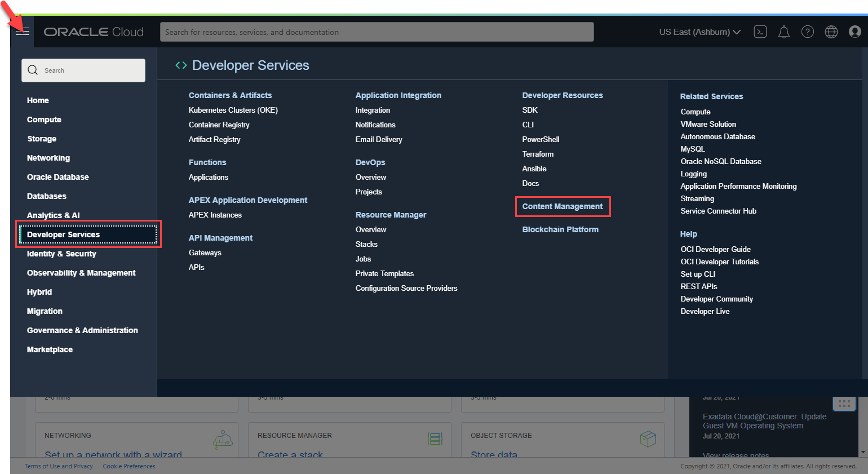868x474 pixels.
Task: Select Storage in the navigation menu
Action: click(x=42, y=139)
